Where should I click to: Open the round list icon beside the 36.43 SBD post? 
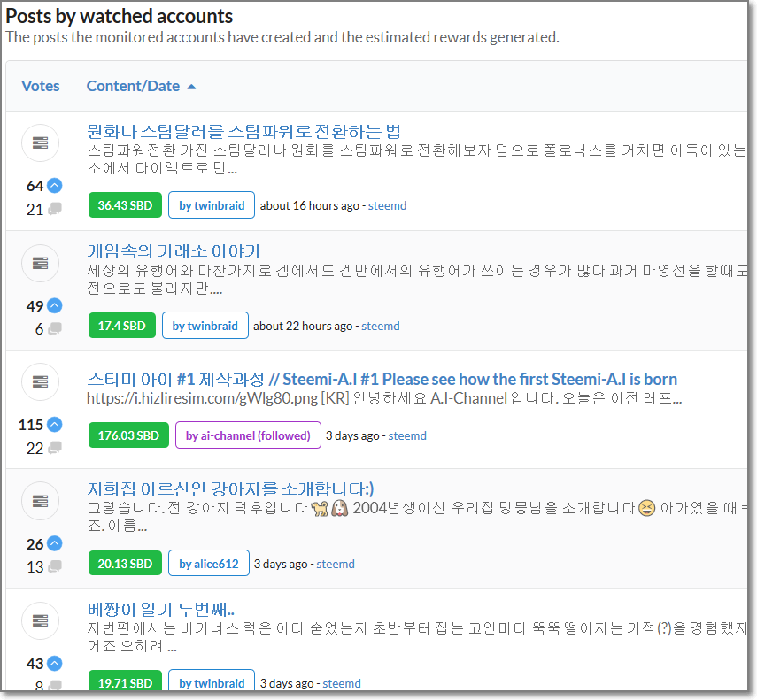click(x=41, y=142)
